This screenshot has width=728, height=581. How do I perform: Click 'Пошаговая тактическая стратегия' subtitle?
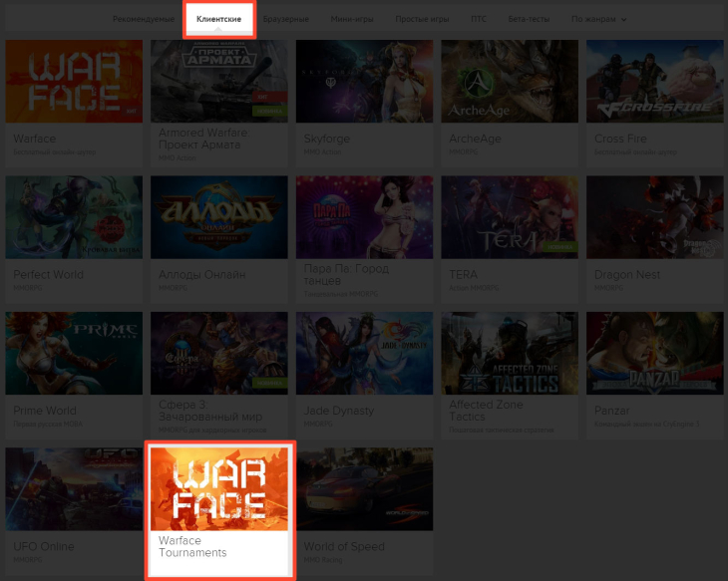502,431
